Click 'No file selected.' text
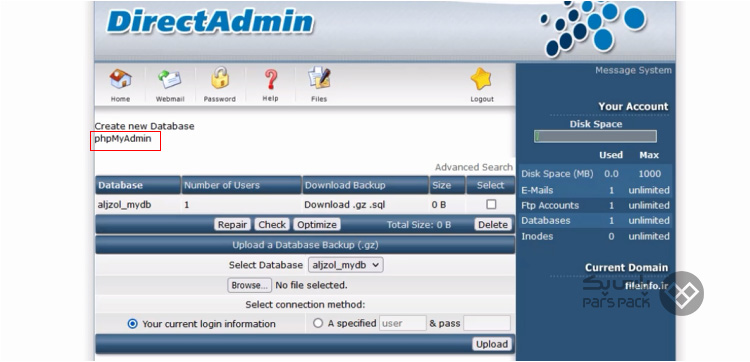 coord(311,285)
